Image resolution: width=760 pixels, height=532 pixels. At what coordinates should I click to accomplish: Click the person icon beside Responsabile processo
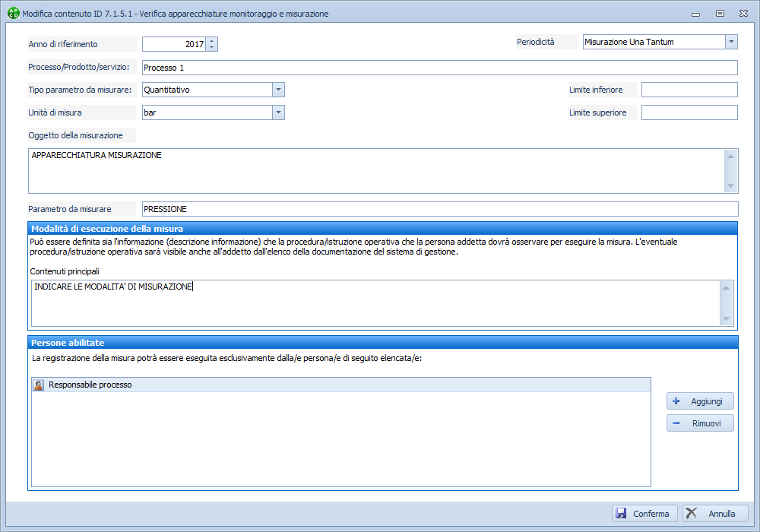coord(39,385)
